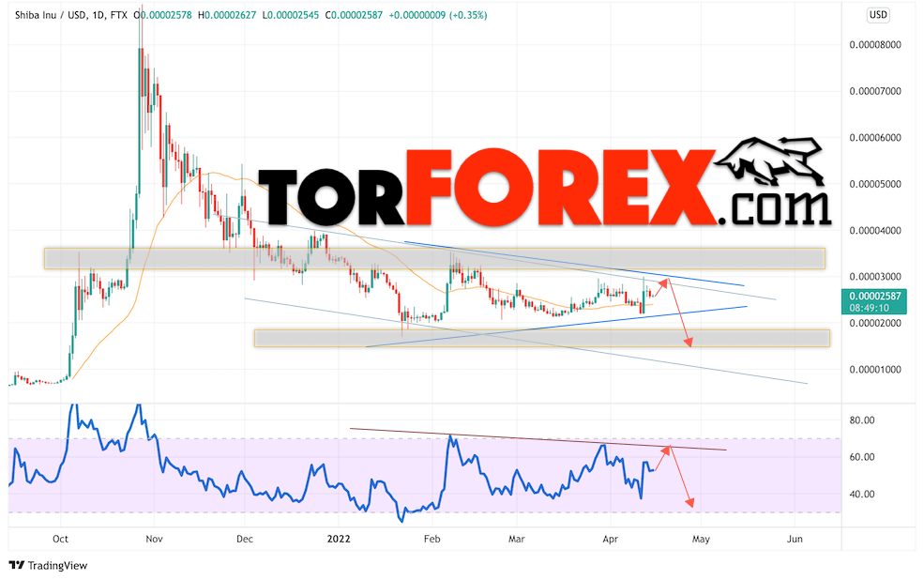Click the Nov date axis label
Viewport: 924px width, 580px height.
pyautogui.click(x=154, y=539)
